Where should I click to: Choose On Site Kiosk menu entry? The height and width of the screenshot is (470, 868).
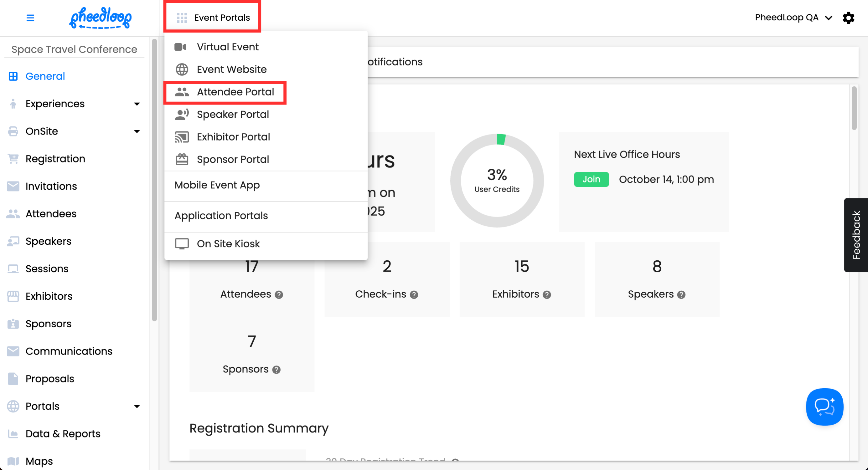tap(228, 243)
